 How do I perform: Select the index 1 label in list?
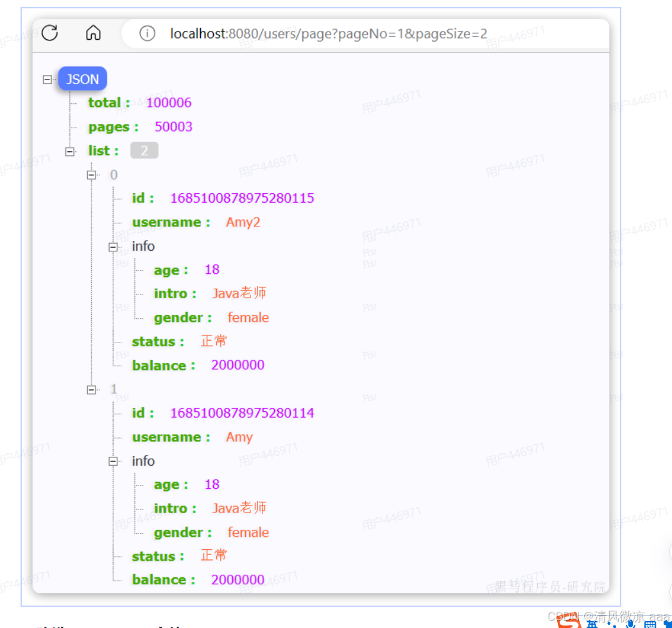point(114,389)
